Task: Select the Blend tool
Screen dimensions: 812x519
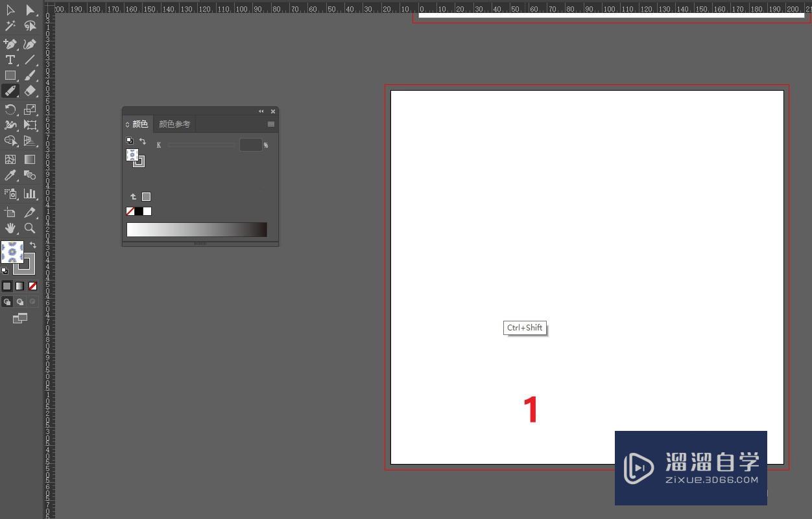Action: [x=30, y=175]
